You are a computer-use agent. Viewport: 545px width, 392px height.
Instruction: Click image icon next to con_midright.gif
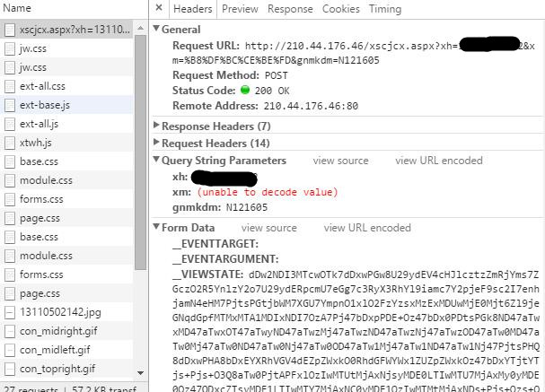10,331
